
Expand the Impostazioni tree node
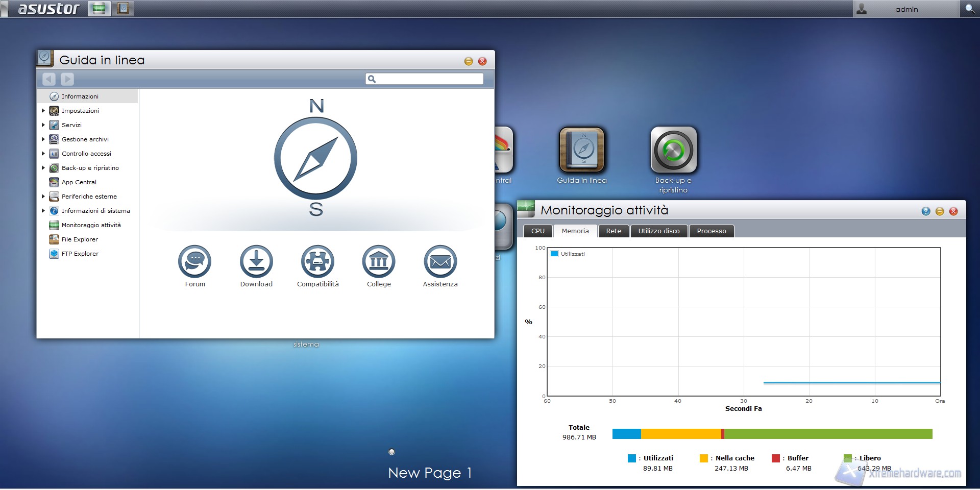click(43, 111)
